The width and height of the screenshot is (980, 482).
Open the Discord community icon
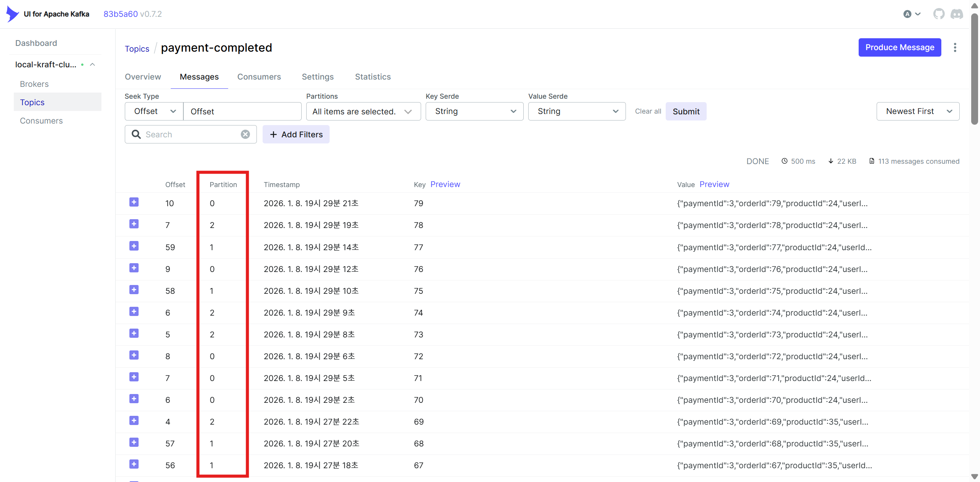click(x=957, y=14)
